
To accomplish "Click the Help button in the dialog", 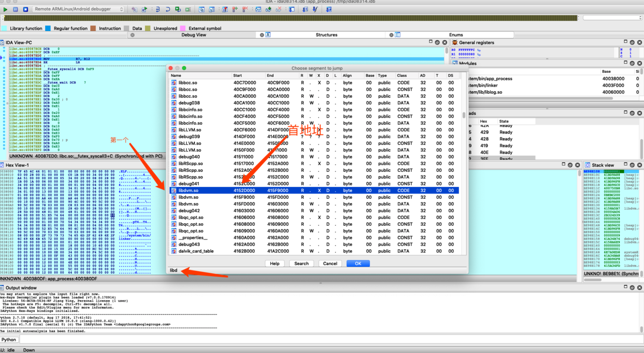I will [x=275, y=263].
